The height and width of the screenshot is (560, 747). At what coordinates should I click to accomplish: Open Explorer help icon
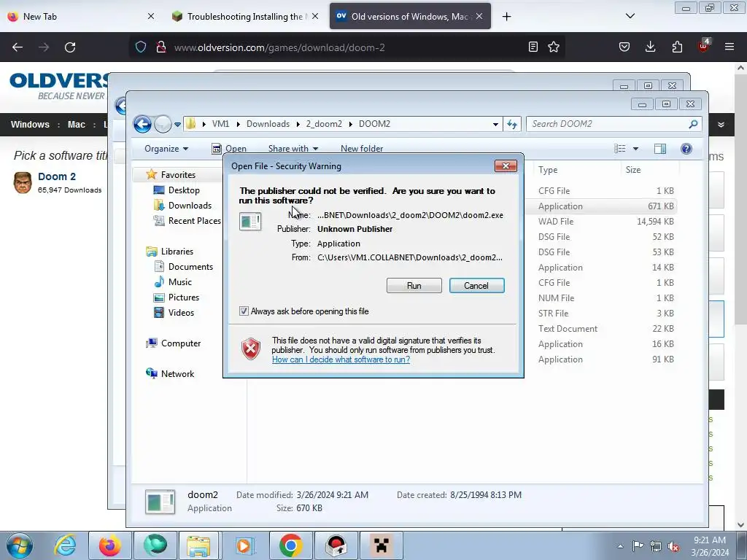coord(686,149)
